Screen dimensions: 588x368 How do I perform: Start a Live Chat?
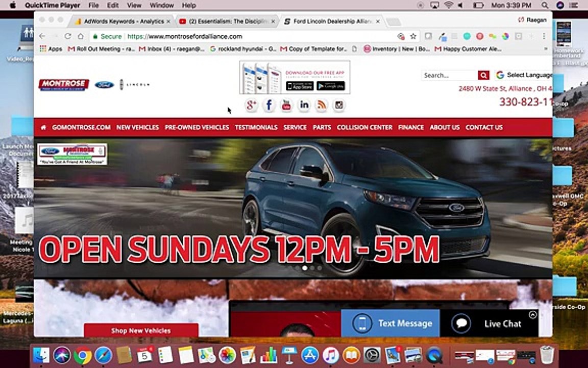[x=489, y=323]
